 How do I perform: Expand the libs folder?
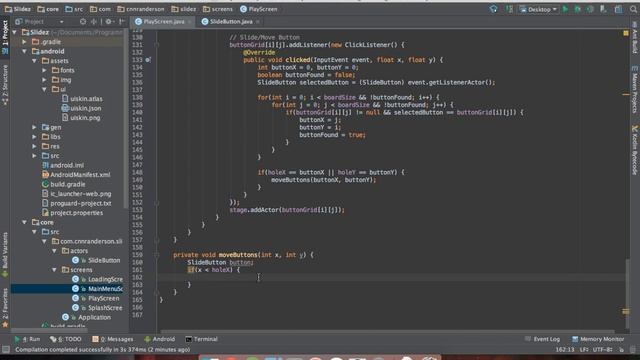tap(35, 137)
